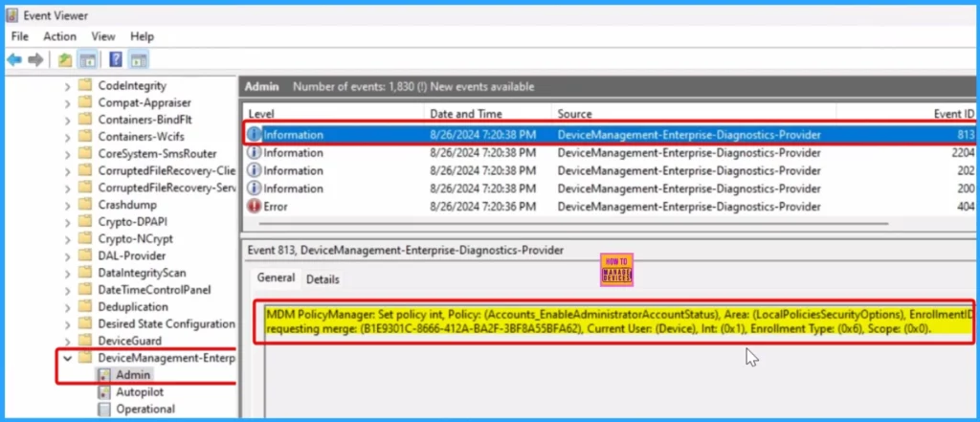Click the horizontal scrollbar of event list
Viewport: 980px width, 422px height.
574,223
